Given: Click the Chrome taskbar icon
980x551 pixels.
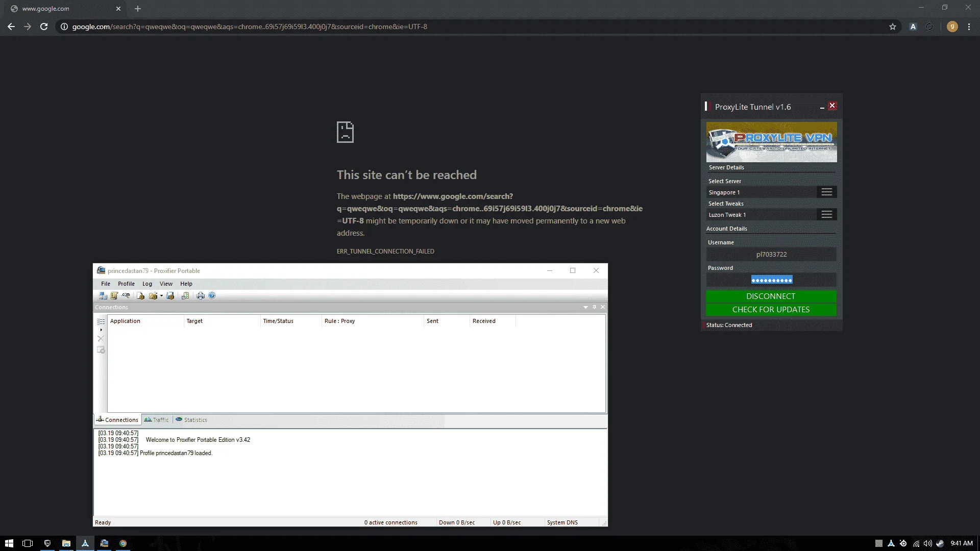Looking at the screenshot, I should tap(123, 543).
